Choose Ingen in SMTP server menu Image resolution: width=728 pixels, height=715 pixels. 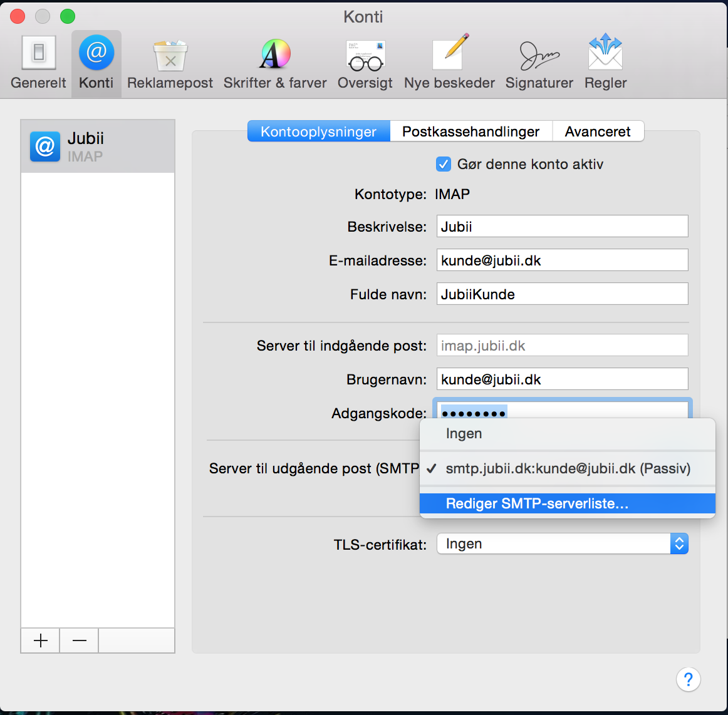[x=568, y=434]
